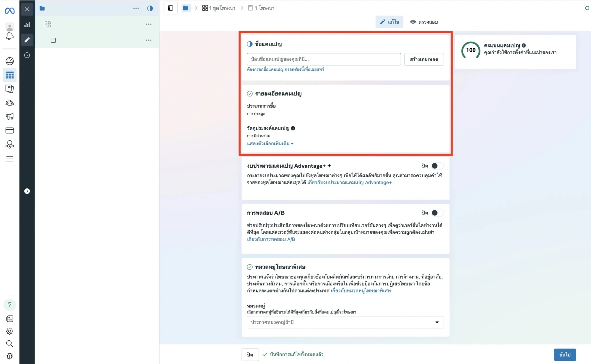Expand the collapsed panel arrow button

click(27, 191)
